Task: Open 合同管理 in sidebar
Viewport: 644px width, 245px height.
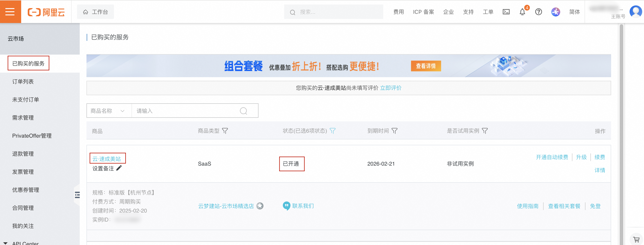Action: [x=23, y=208]
